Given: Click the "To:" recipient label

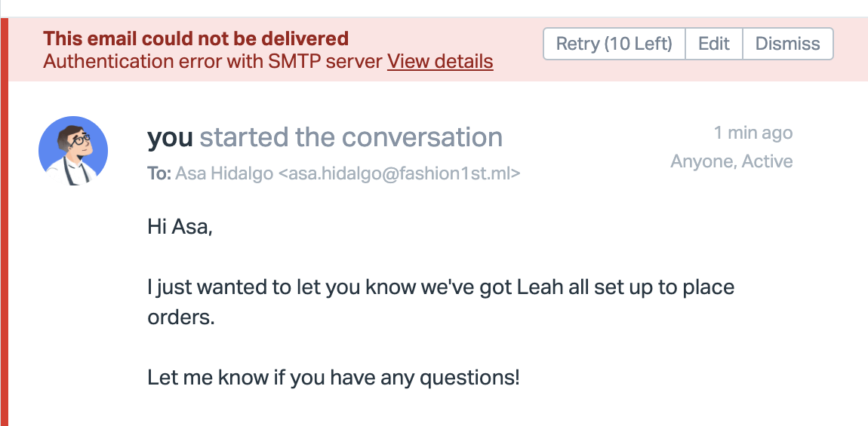Looking at the screenshot, I should point(159,173).
